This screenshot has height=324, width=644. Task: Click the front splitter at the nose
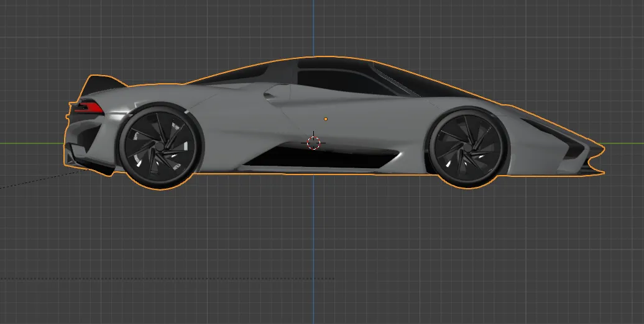coord(594,166)
